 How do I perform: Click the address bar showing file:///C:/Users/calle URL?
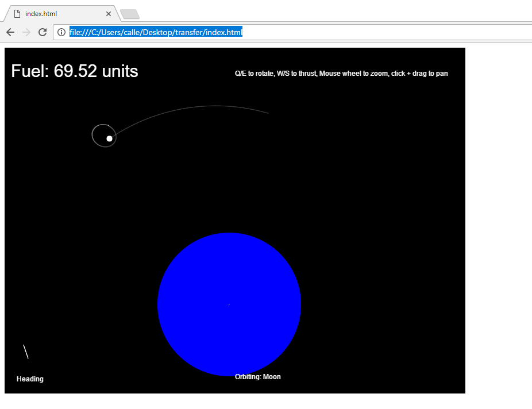pos(294,32)
